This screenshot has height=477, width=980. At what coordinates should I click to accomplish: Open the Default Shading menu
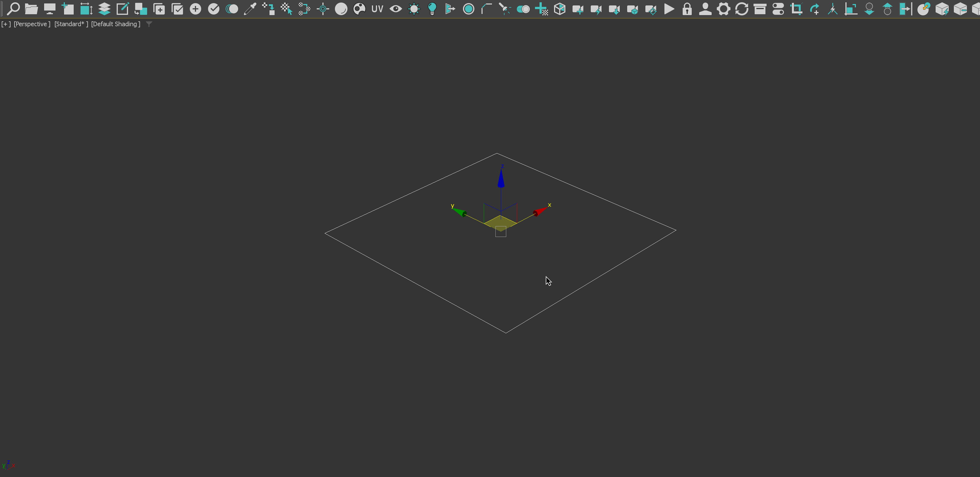(x=116, y=24)
